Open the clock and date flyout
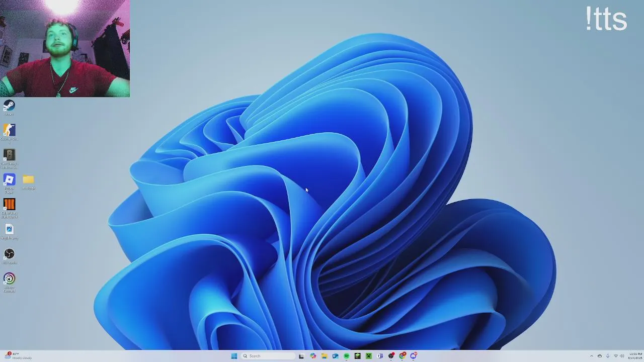The width and height of the screenshot is (644, 362). pyautogui.click(x=635, y=356)
